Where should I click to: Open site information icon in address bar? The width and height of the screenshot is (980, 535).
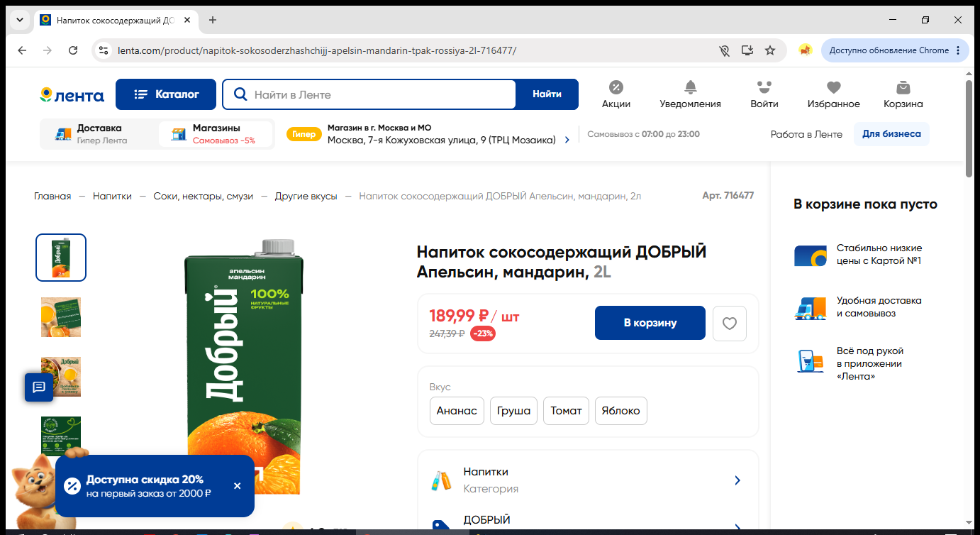[104, 50]
